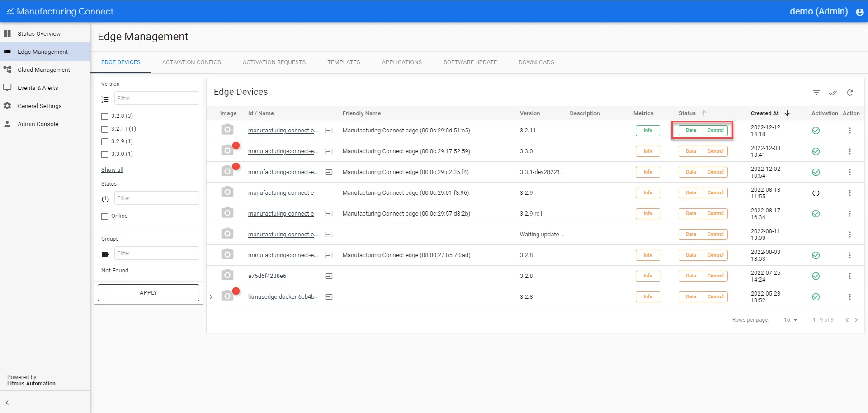Image resolution: width=868 pixels, height=413 pixels.
Task: Open action menu for the 3.3.0 device row
Action: pyautogui.click(x=850, y=151)
